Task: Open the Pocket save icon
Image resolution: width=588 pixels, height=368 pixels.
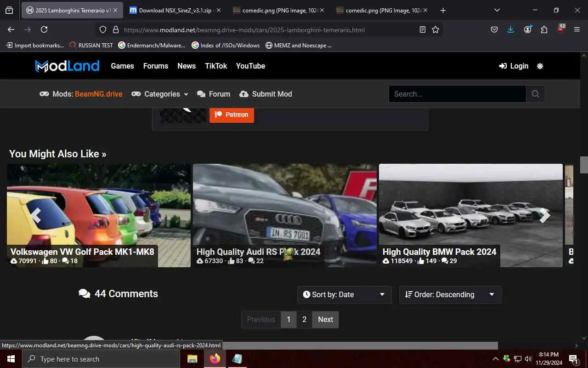Action: tap(494, 29)
